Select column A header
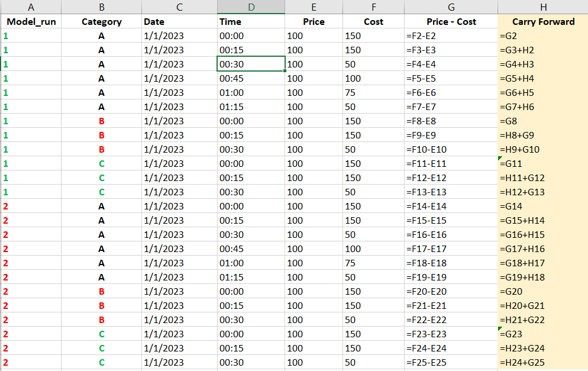Image resolution: width=588 pixels, height=371 pixels. tap(31, 7)
